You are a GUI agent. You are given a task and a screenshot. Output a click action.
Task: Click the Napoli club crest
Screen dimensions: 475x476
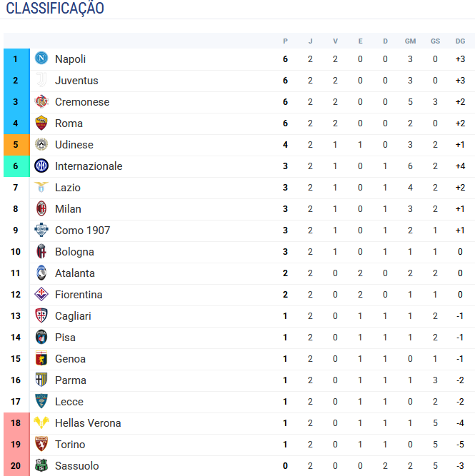pyautogui.click(x=41, y=59)
